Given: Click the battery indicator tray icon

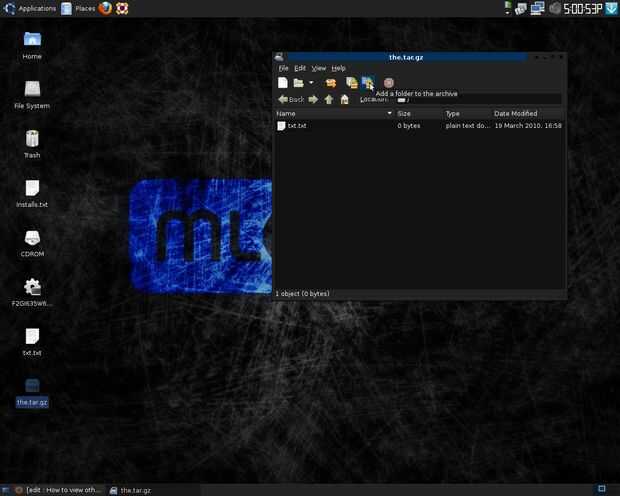Looking at the screenshot, I should (x=508, y=8).
